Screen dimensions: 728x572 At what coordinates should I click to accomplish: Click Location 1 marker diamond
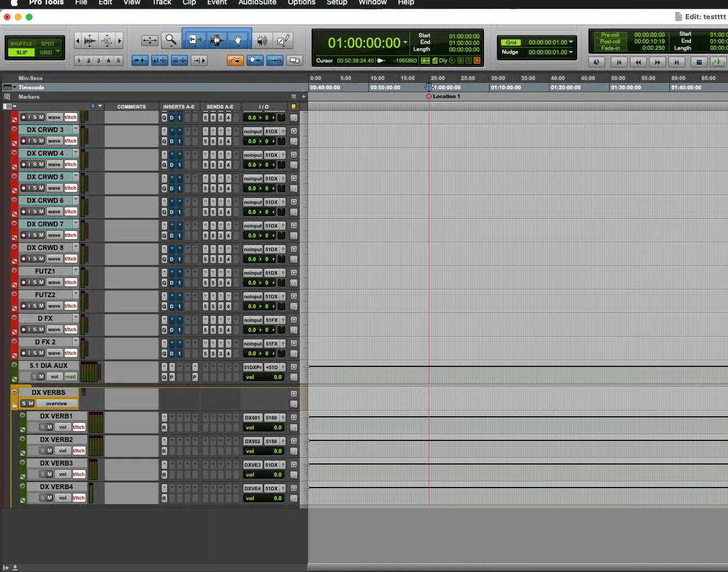pos(429,97)
